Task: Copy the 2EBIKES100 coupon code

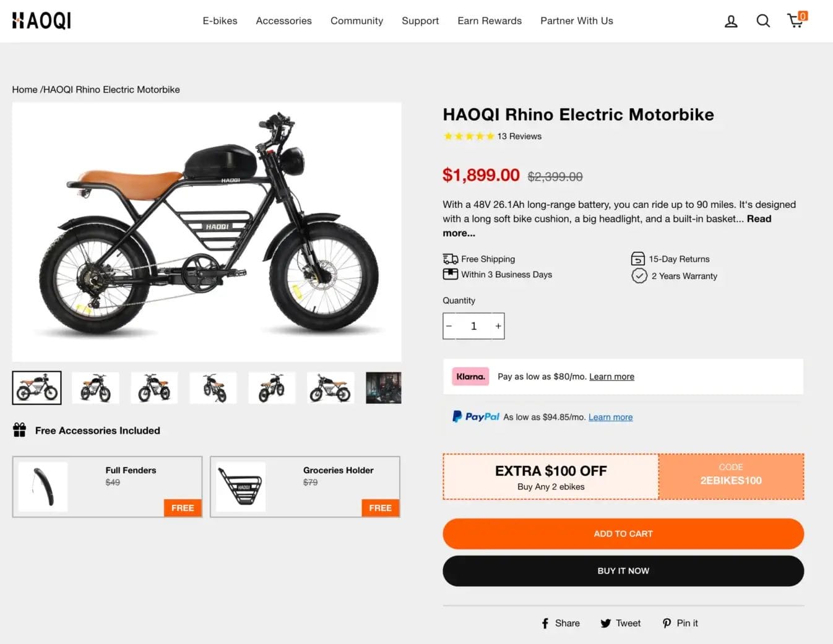Action: 731,476
